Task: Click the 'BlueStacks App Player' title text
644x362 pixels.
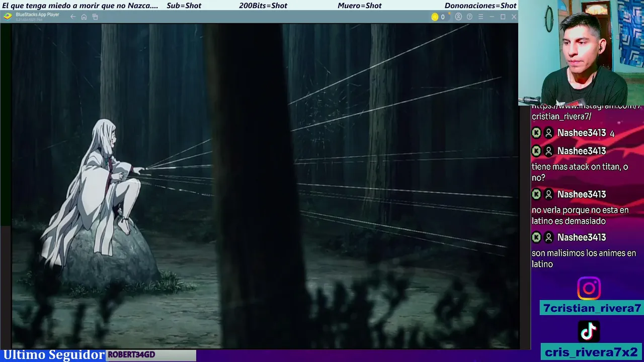Action: click(x=37, y=15)
